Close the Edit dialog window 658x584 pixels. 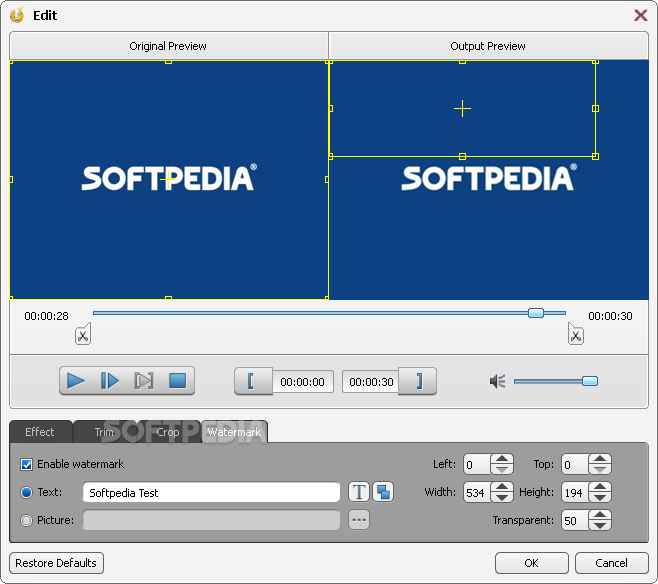(640, 16)
